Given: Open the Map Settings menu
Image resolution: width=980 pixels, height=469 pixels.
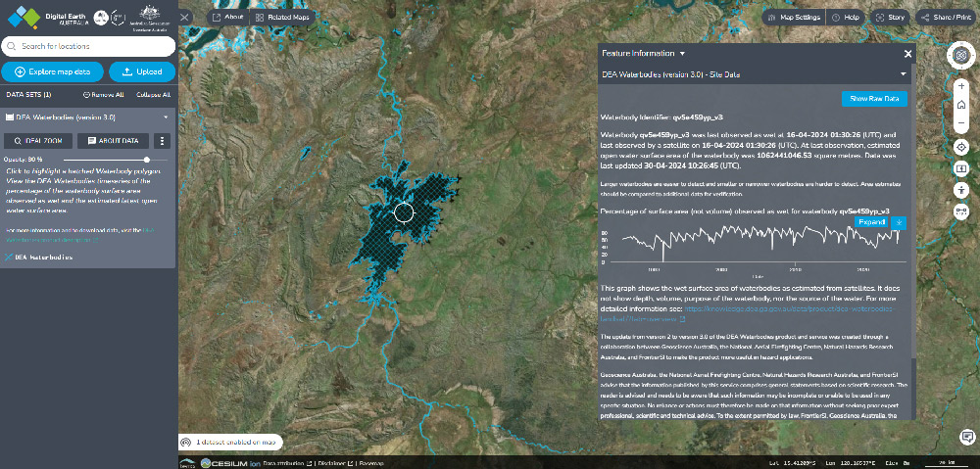Looking at the screenshot, I should (793, 17).
